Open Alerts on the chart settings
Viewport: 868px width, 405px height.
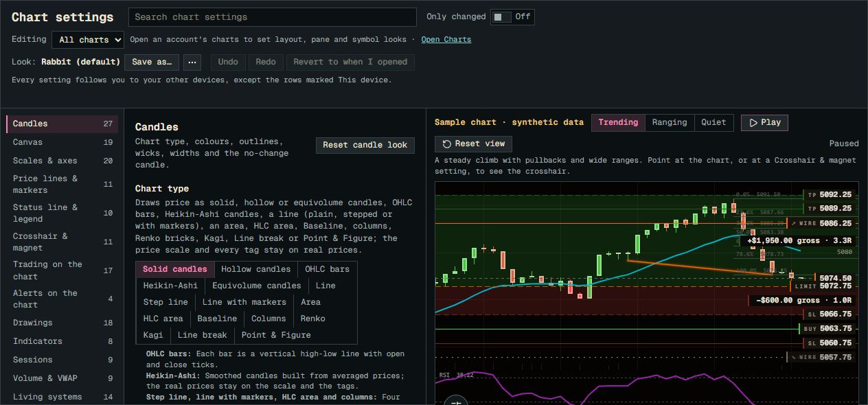(x=62, y=299)
